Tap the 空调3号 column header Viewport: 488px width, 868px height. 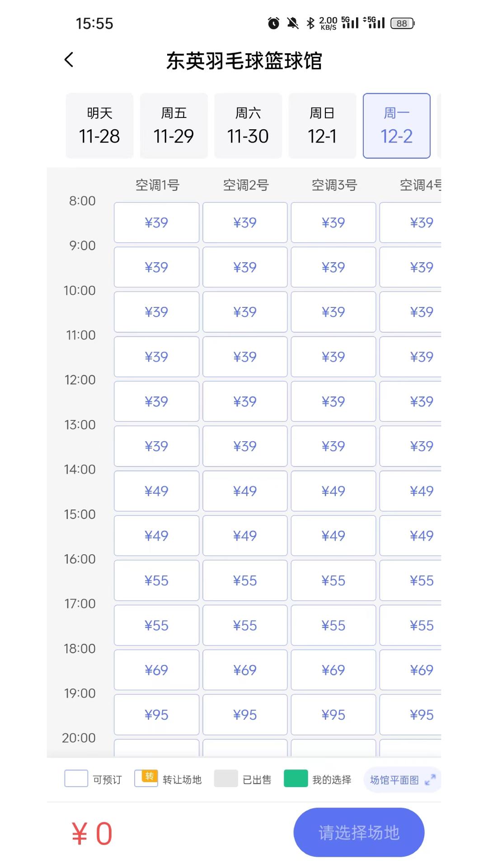(334, 185)
